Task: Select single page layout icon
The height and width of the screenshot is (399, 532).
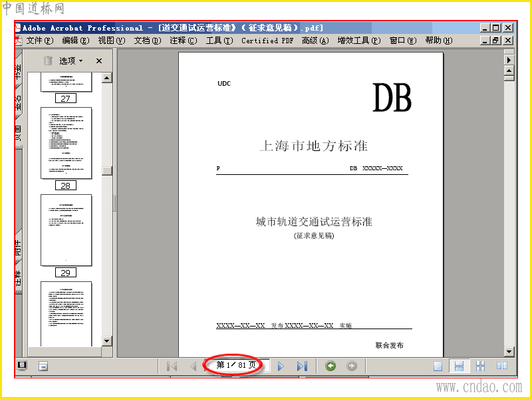Action: pos(438,366)
